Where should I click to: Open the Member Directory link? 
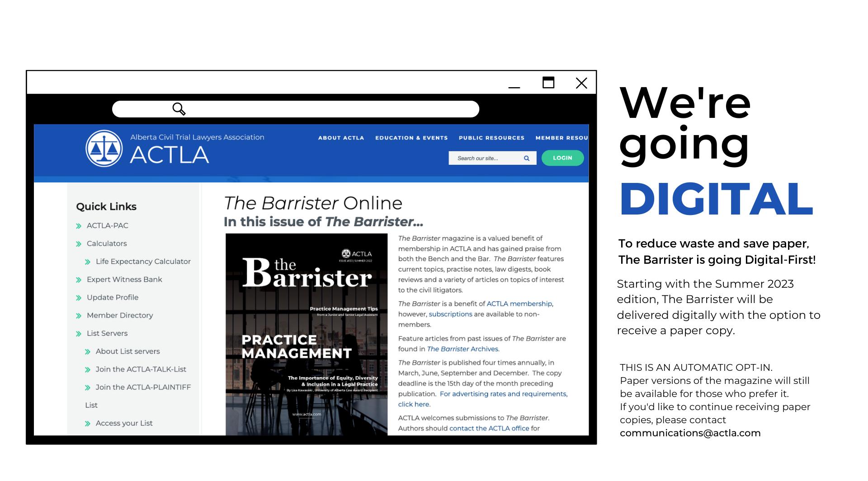click(x=120, y=315)
